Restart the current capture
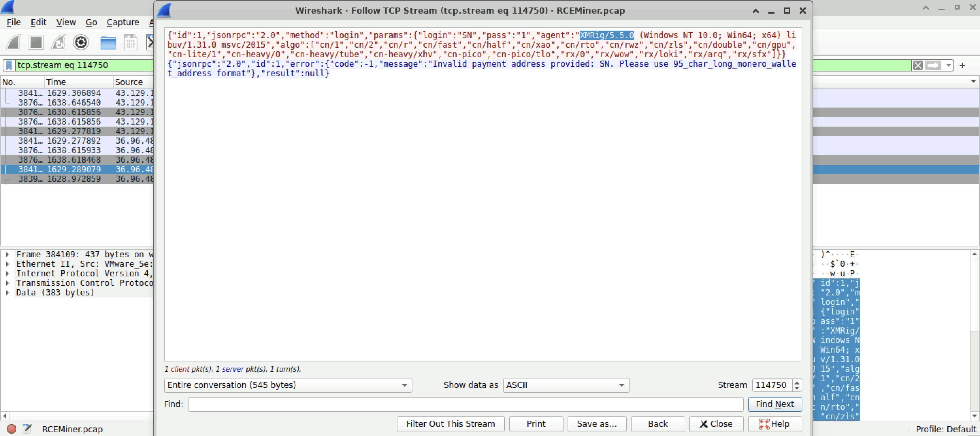980x436 pixels. pyautogui.click(x=59, y=42)
